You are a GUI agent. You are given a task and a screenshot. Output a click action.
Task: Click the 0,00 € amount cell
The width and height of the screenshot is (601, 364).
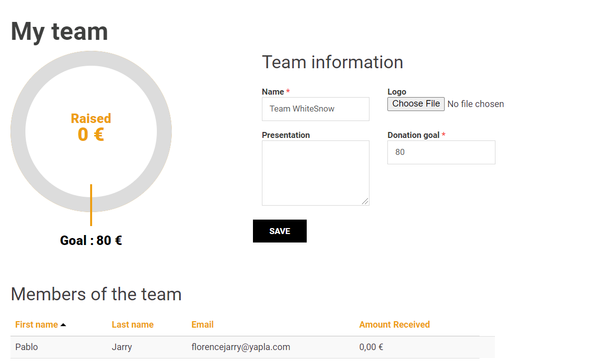point(371,347)
